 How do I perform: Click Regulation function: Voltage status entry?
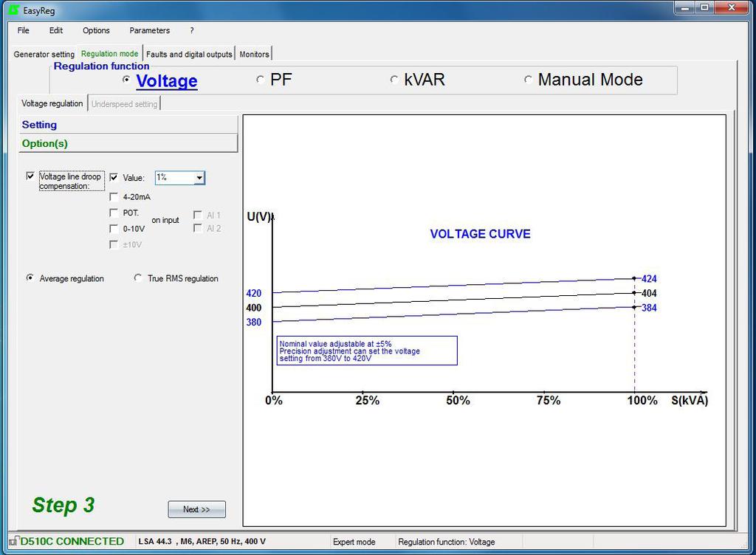(447, 542)
